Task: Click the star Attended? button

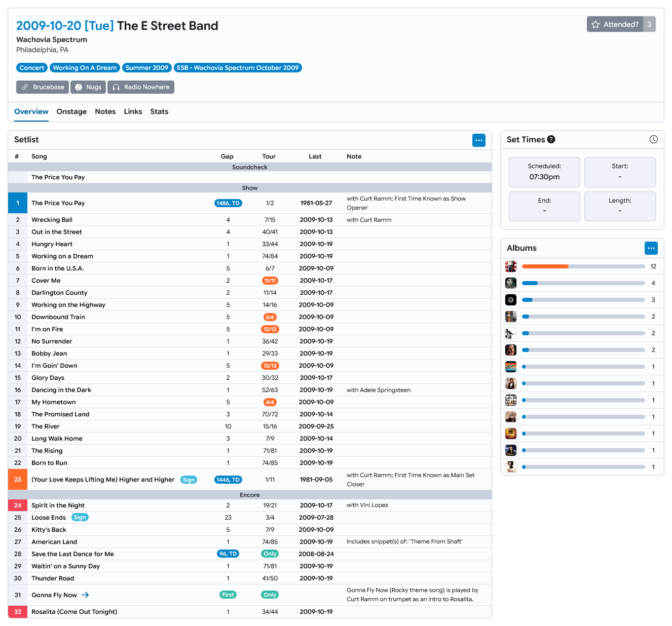Action: 615,24
